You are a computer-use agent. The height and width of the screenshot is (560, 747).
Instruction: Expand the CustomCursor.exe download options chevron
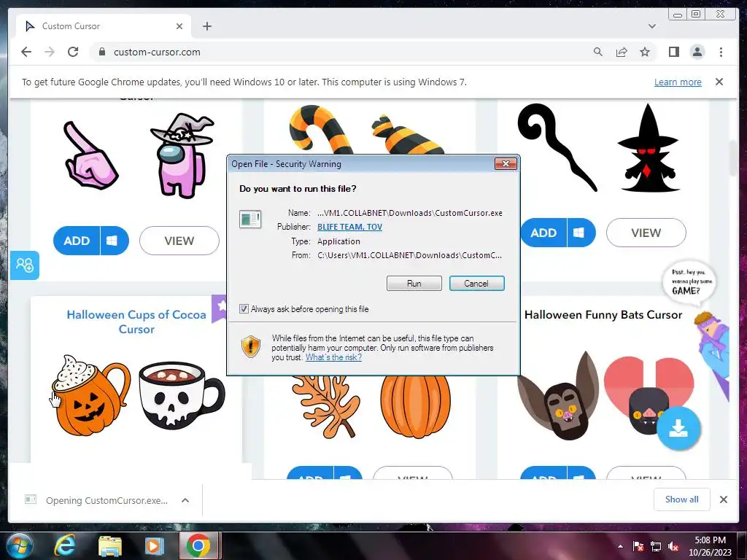[185, 500]
